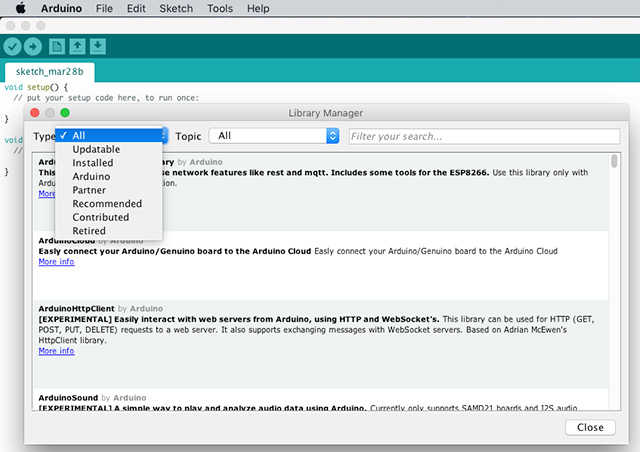The width and height of the screenshot is (640, 452).
Task: Open the Topic dropdown showing All
Action: [x=274, y=136]
